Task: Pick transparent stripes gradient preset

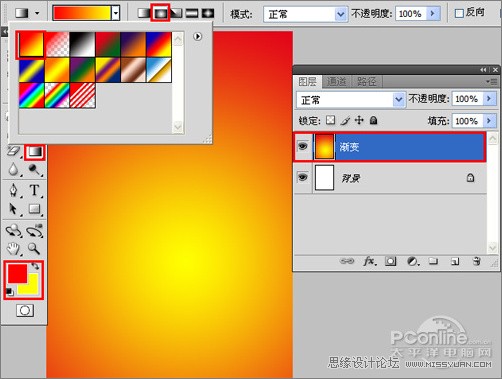Action: [82, 95]
